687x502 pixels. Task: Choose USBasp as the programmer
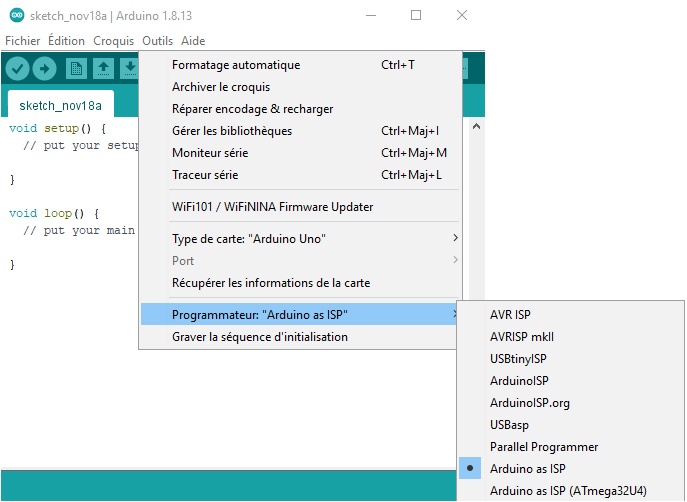click(509, 425)
